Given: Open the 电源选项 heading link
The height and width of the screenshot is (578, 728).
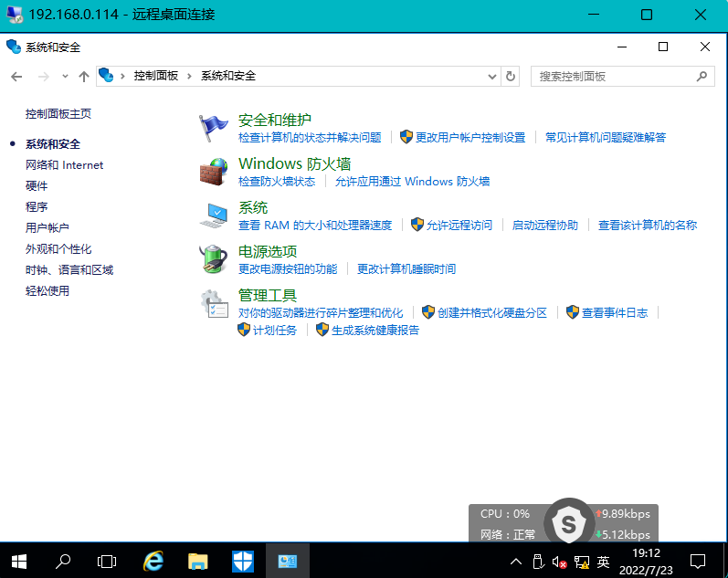Looking at the screenshot, I should click(x=268, y=252).
